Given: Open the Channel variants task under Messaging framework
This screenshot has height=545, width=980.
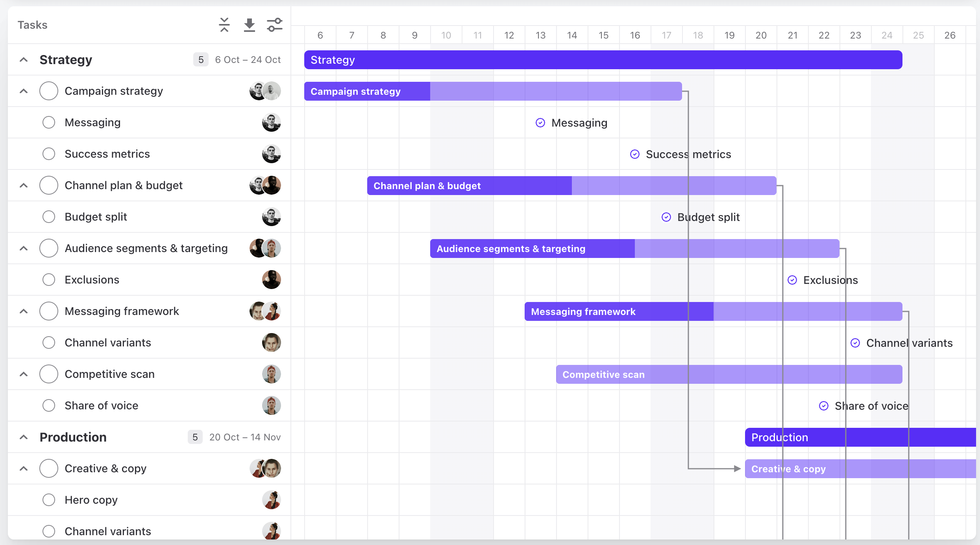Looking at the screenshot, I should pyautogui.click(x=108, y=342).
